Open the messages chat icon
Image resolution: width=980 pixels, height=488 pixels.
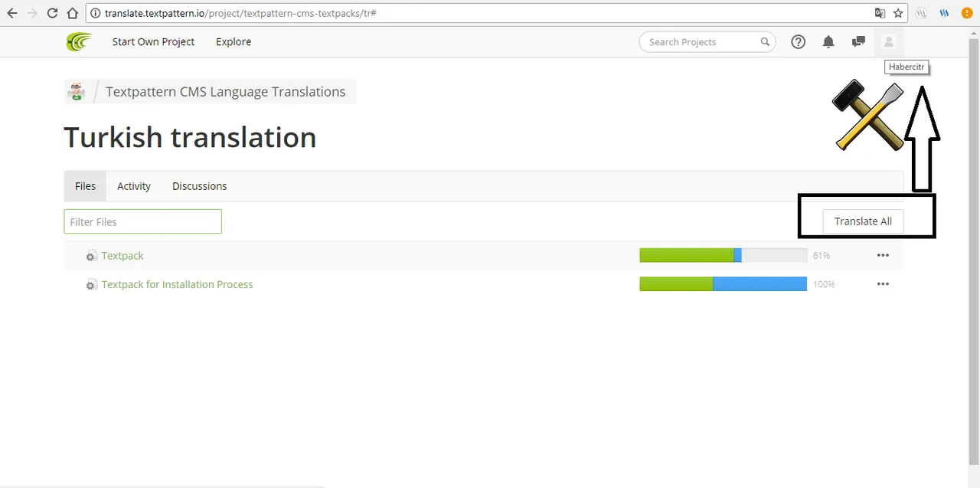(x=858, y=42)
